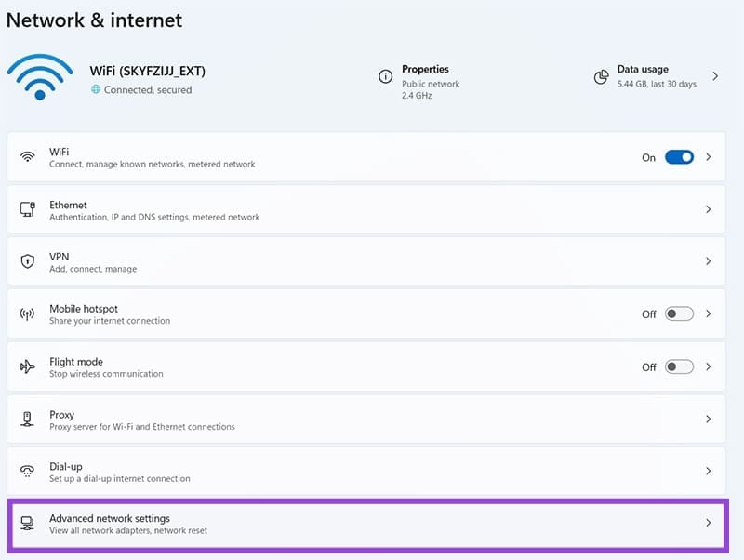This screenshot has width=744, height=560.
Task: Click the Proxy server icon
Action: click(x=27, y=419)
